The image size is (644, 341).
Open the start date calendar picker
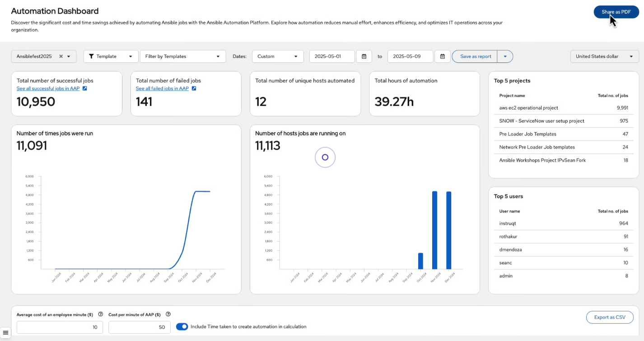pos(364,56)
